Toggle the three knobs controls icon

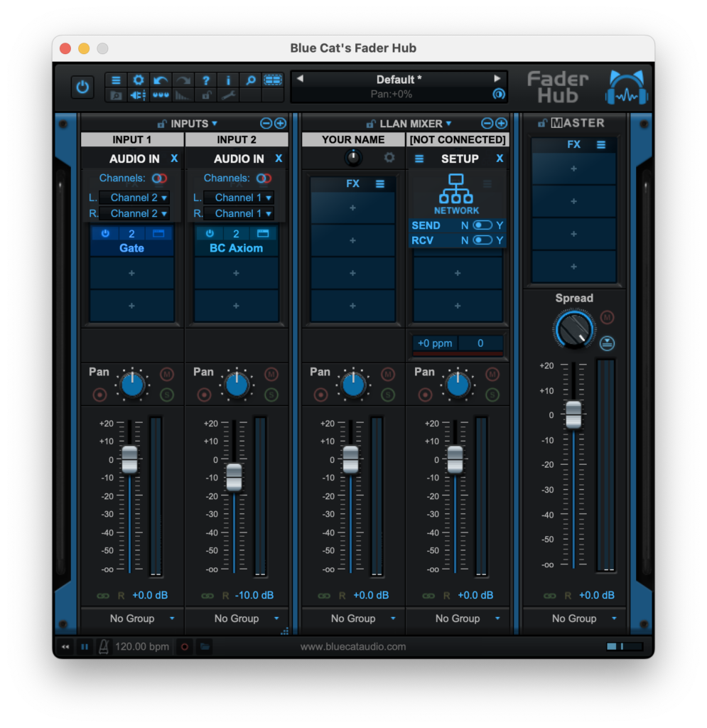tap(161, 95)
